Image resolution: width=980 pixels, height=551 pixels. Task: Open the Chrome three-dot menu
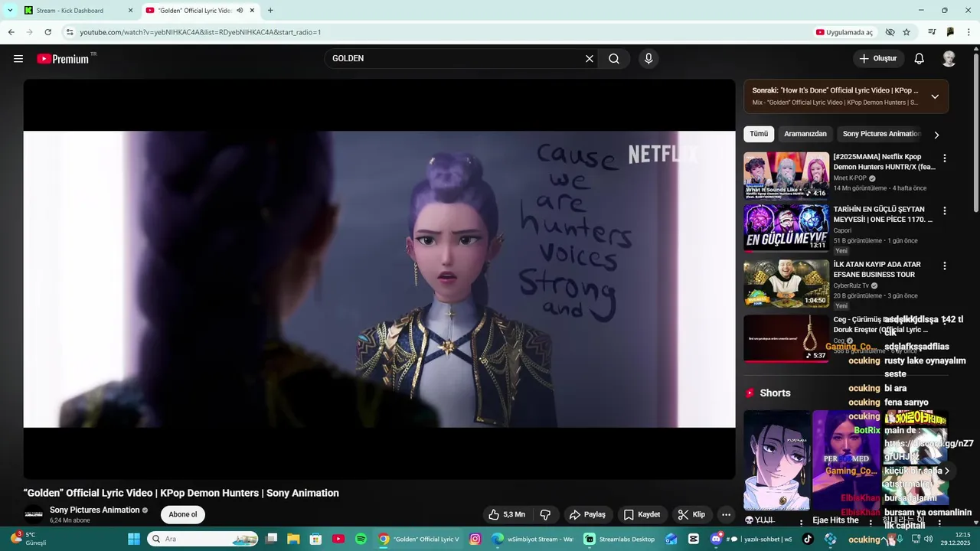pyautogui.click(x=969, y=32)
